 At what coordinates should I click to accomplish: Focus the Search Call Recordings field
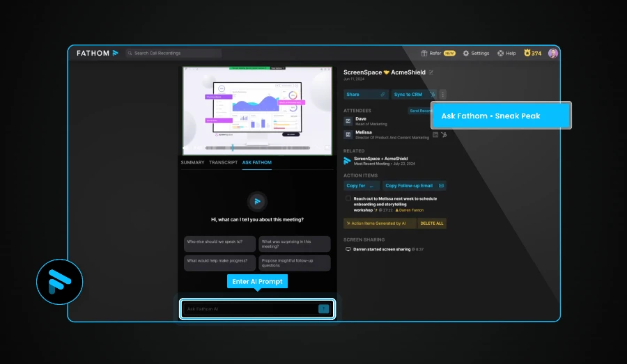pos(173,53)
